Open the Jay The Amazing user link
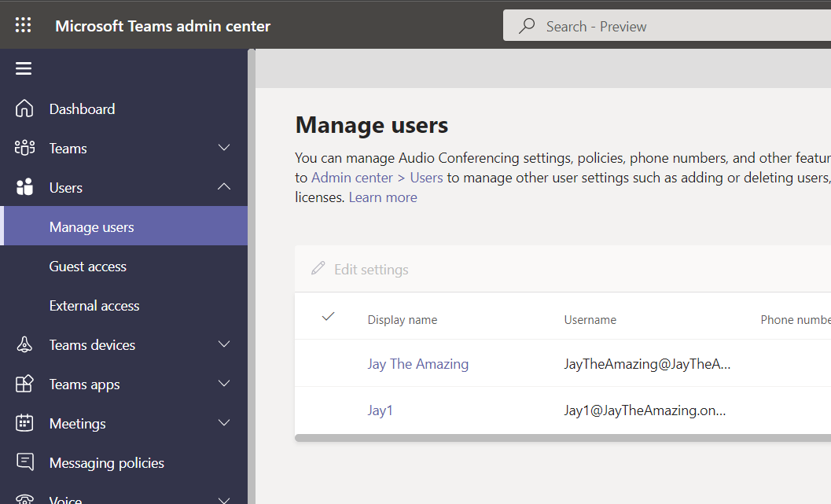 pos(417,364)
